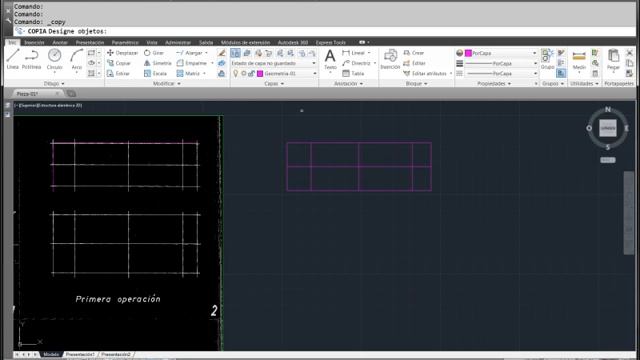
Task: Open the linetype PorCapa dropdown
Action: click(x=500, y=73)
